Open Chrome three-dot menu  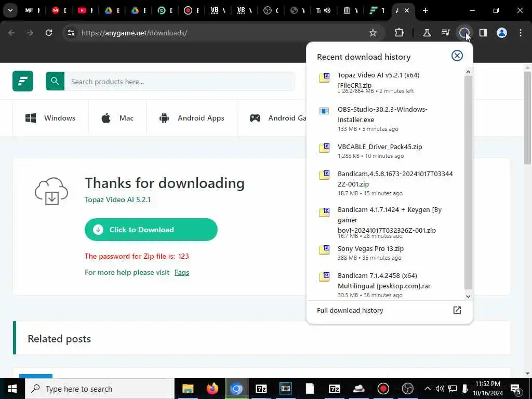[x=521, y=33]
